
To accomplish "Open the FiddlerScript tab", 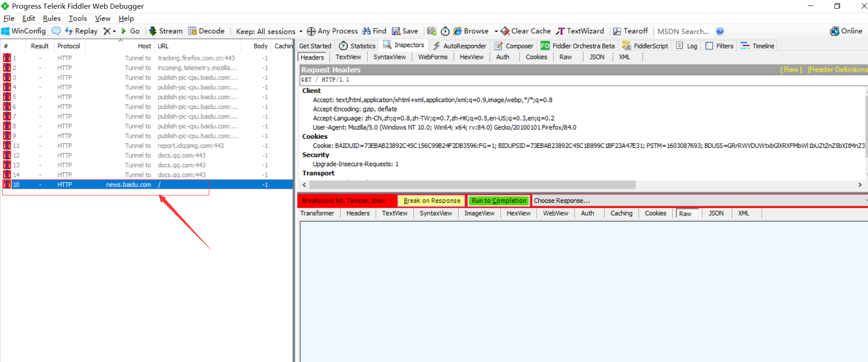I will click(645, 46).
